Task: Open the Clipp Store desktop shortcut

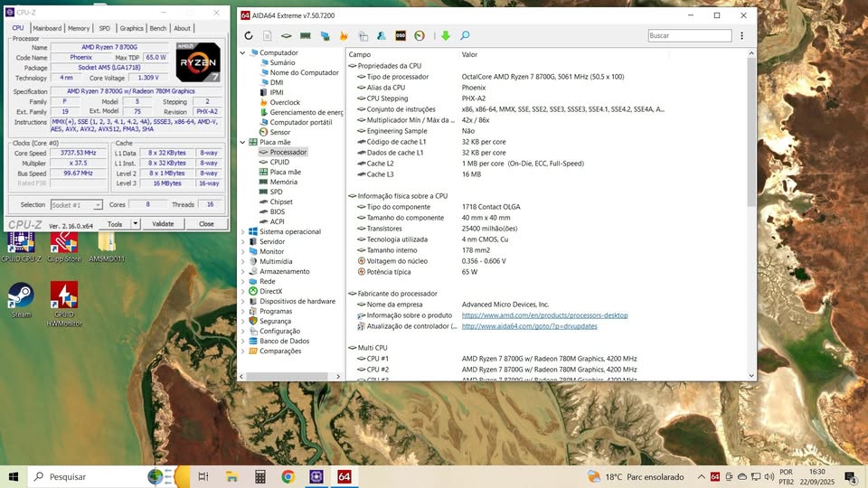Action: click(63, 247)
